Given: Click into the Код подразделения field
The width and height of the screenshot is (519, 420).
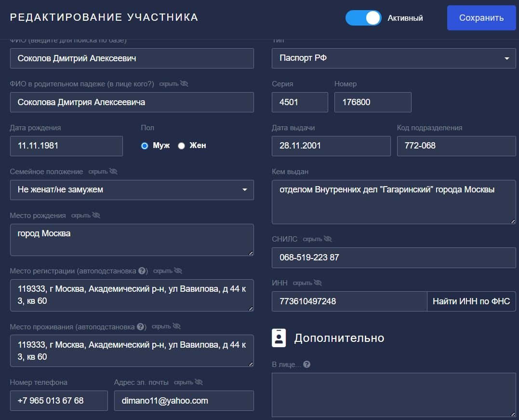Looking at the screenshot, I should pos(456,146).
